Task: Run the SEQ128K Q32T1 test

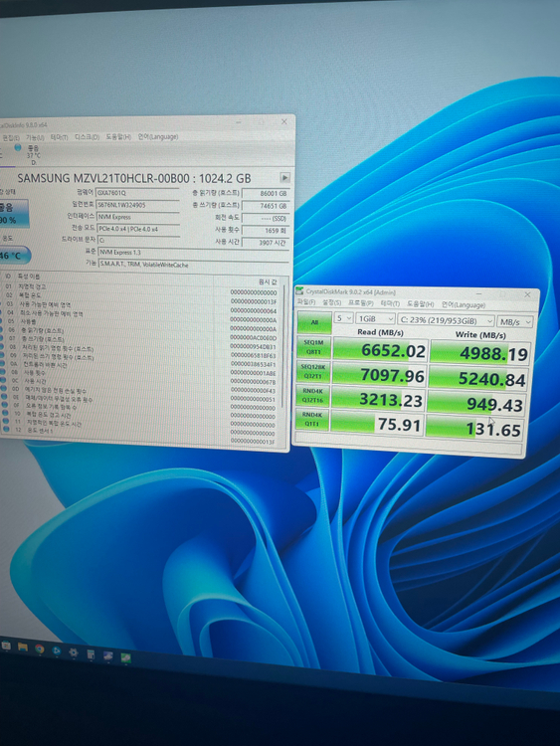Action: click(x=313, y=372)
